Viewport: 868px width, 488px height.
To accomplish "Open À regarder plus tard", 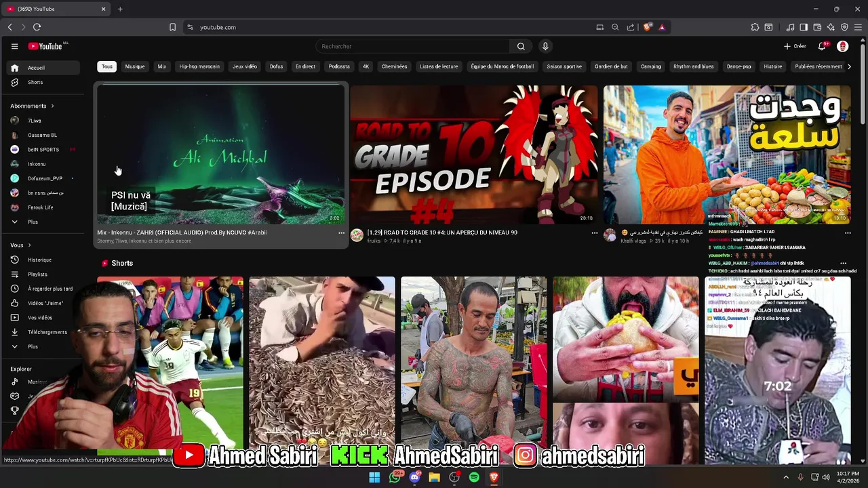I will 43,289.
